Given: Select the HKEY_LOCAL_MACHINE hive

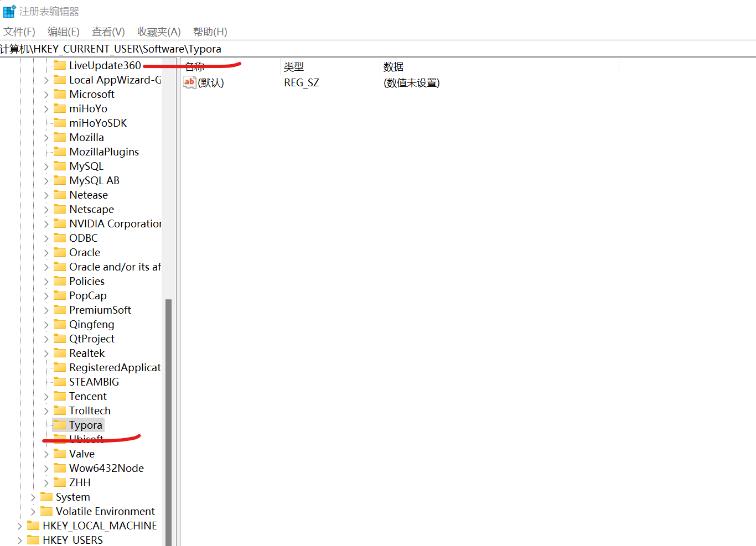Looking at the screenshot, I should click(100, 526).
